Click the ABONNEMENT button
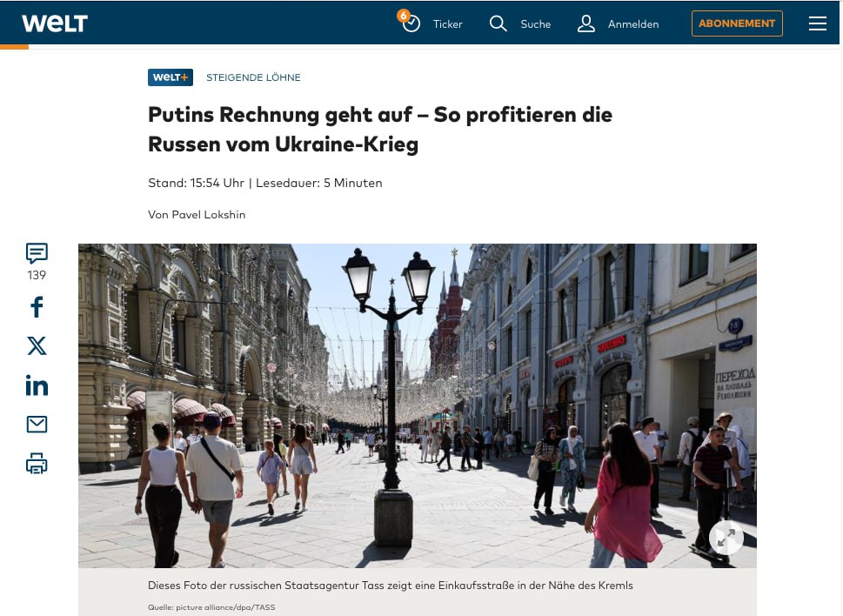Viewport: 843px width, 616px height. (736, 23)
